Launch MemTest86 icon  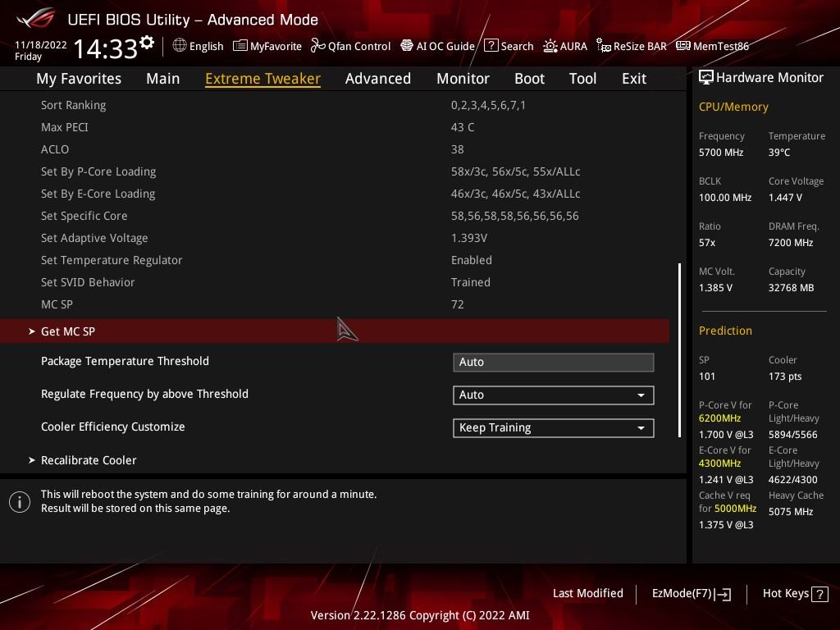click(x=683, y=46)
